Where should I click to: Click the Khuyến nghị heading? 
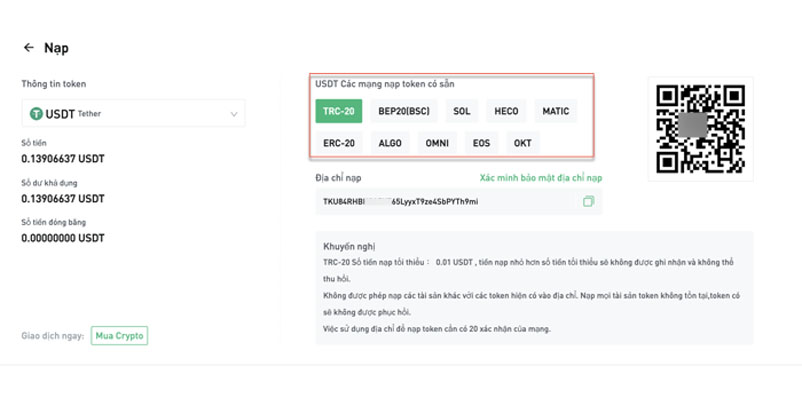click(349, 247)
